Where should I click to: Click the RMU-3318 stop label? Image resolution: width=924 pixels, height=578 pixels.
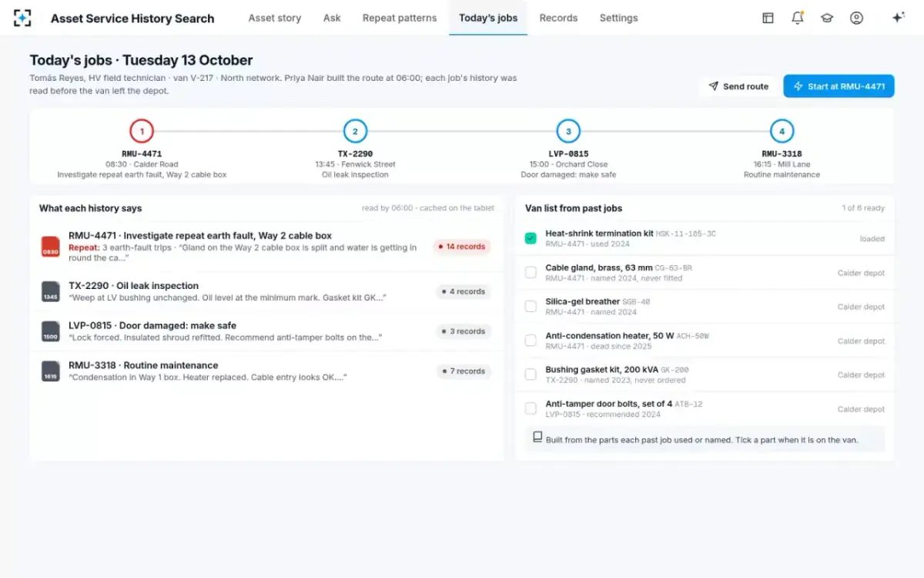(x=782, y=153)
